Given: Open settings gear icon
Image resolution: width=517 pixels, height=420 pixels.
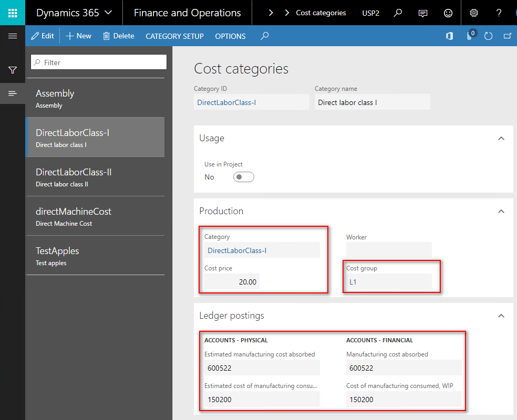Looking at the screenshot, I should (x=474, y=13).
